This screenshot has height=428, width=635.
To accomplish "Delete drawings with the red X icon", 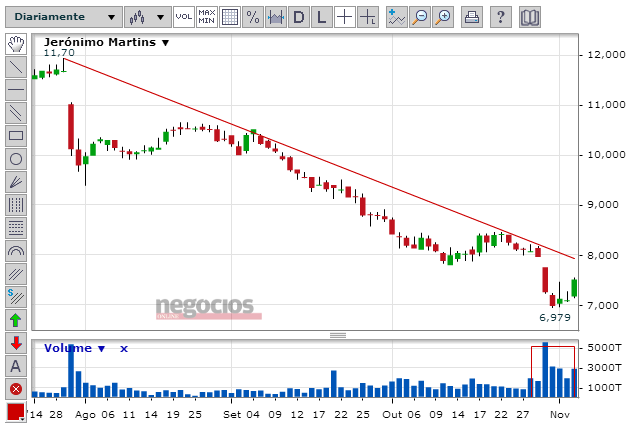I will pos(16,390).
